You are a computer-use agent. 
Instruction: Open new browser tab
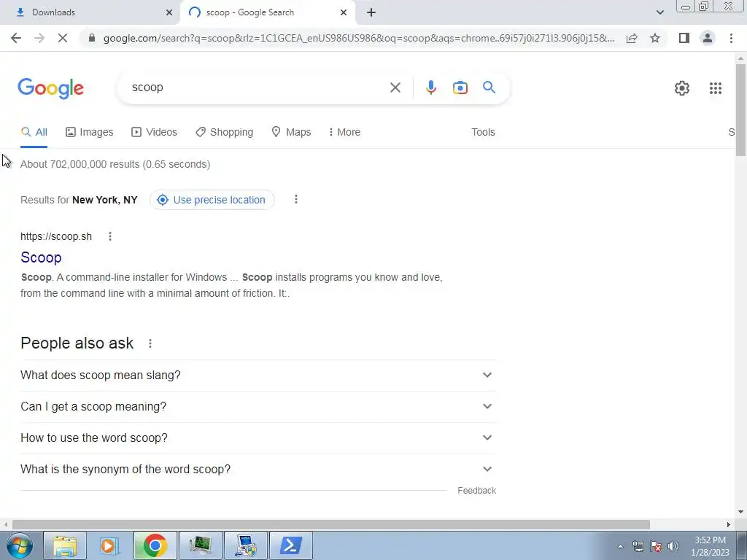371,12
